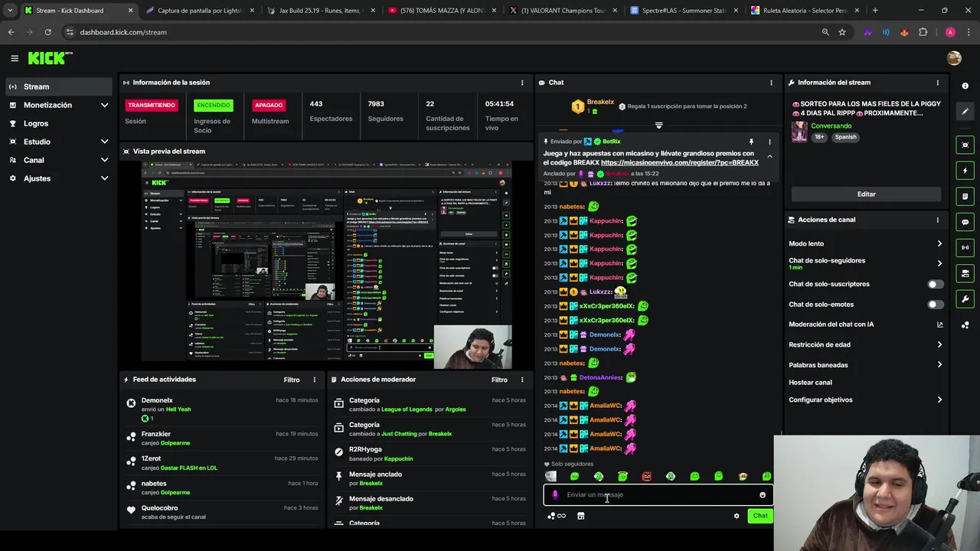Click the purple microphone icon in chat input

(555, 495)
